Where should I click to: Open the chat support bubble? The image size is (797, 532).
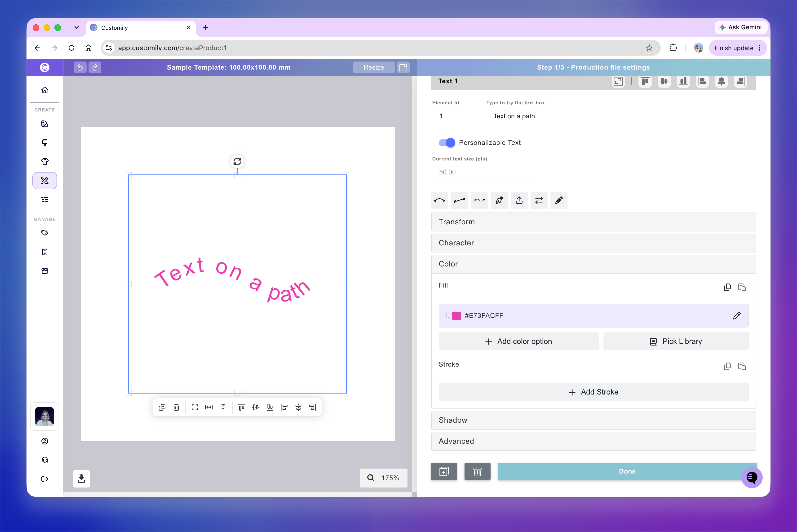752,477
